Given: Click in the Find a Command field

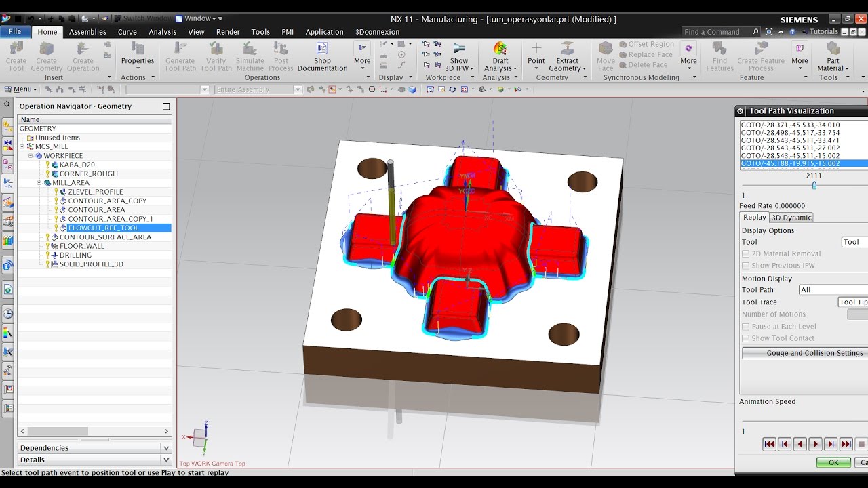Looking at the screenshot, I should (x=716, y=32).
